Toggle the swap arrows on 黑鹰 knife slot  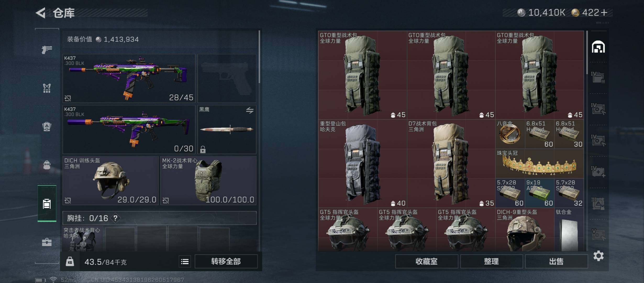(x=250, y=110)
